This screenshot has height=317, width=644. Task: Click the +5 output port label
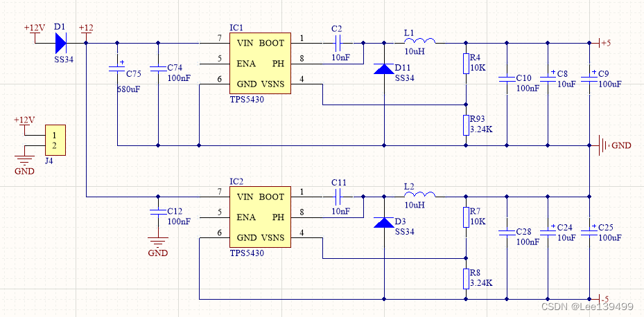point(605,43)
